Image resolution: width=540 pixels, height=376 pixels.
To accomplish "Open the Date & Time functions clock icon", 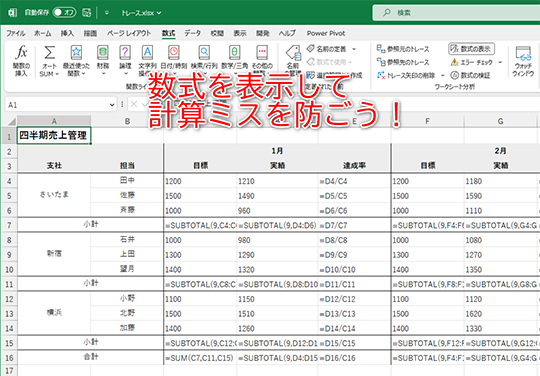I will (x=174, y=53).
